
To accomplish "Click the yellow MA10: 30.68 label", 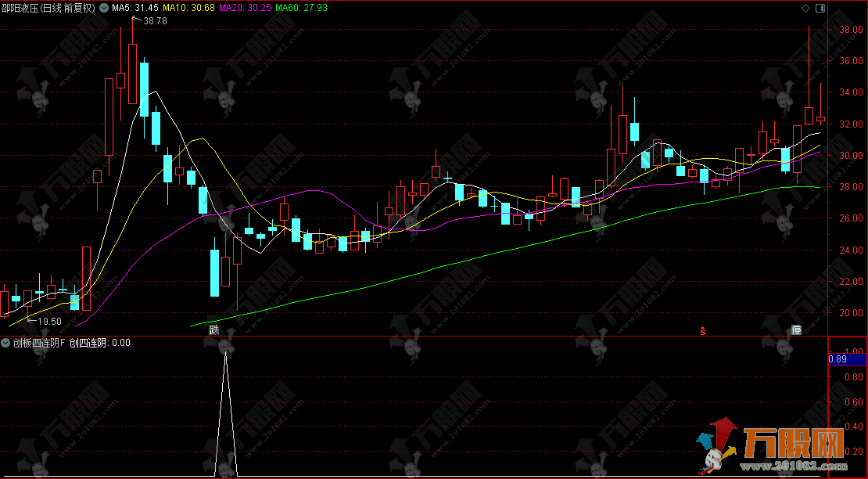I will coord(188,8).
